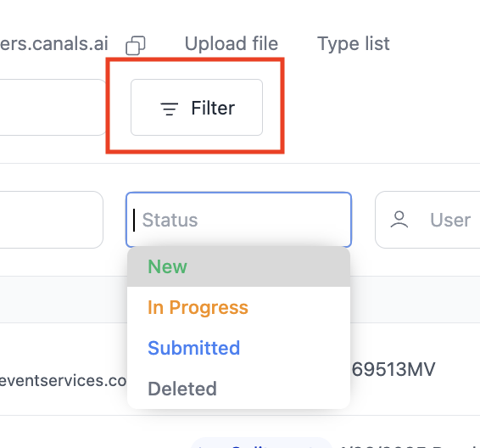
Task: Click the canals.ai email address text
Action: tap(54, 43)
